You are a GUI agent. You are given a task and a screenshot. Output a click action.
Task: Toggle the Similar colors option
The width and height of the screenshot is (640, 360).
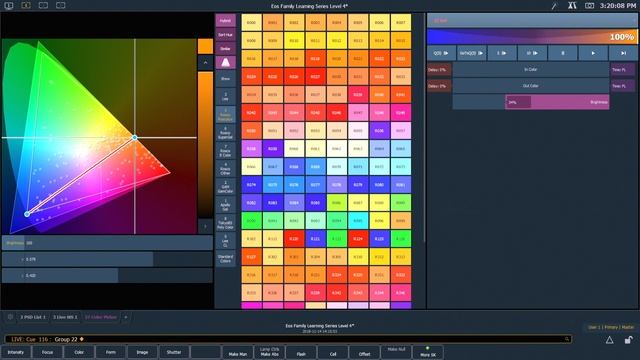point(225,49)
